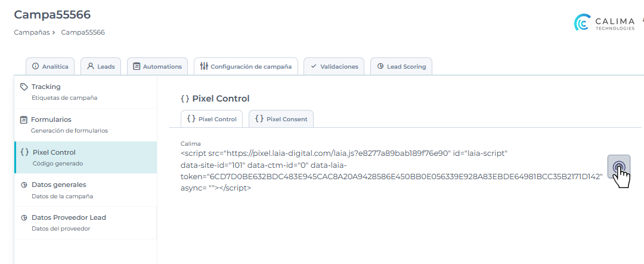The width and height of the screenshot is (644, 264).
Task: Click the clock icon beside Datos generales
Action: [x=24, y=185]
